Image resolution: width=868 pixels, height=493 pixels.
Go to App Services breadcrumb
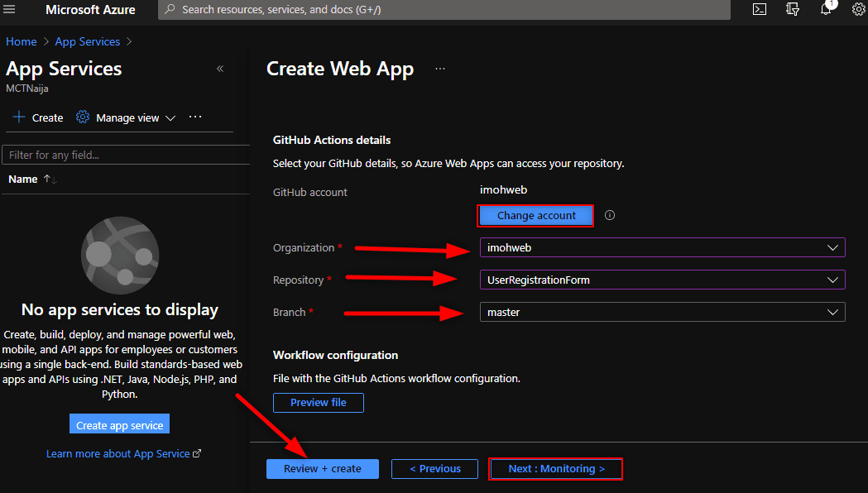(x=88, y=41)
